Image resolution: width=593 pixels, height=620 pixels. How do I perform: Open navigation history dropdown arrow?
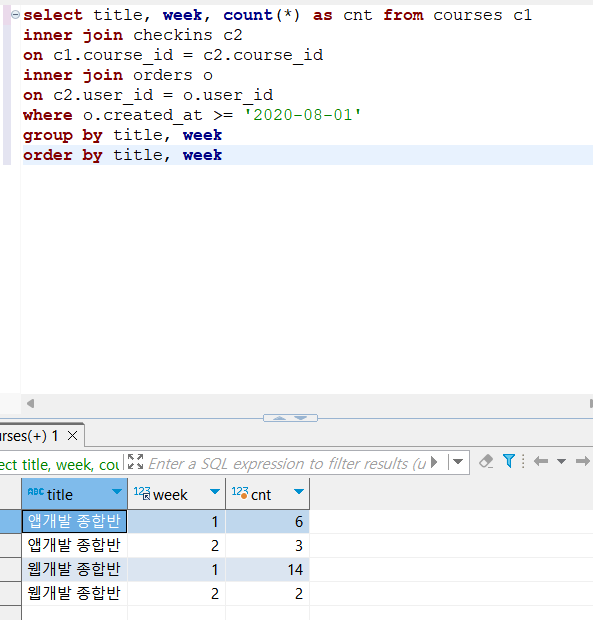pos(561,461)
